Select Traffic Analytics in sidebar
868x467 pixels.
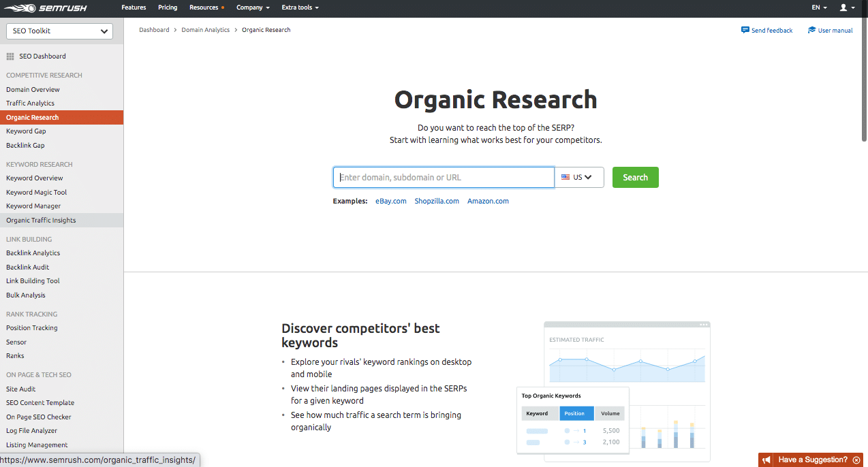pos(30,103)
